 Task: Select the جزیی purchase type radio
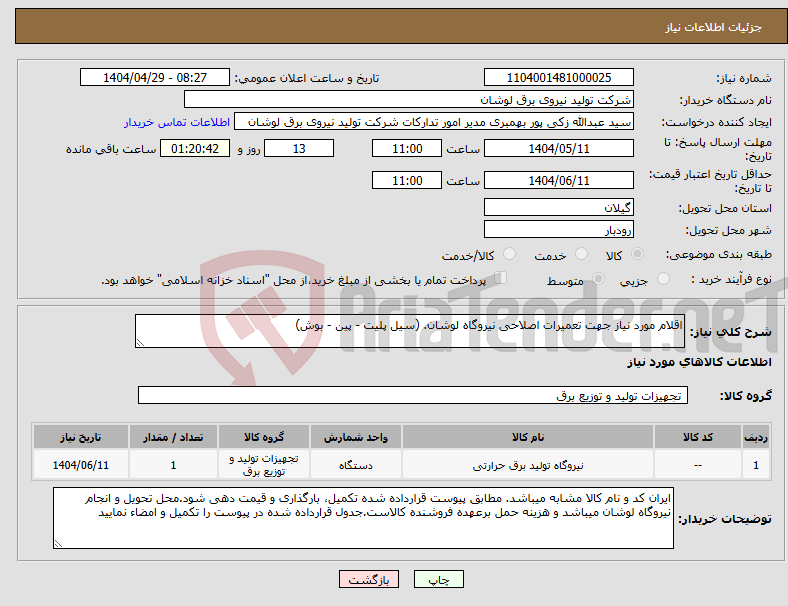click(663, 278)
